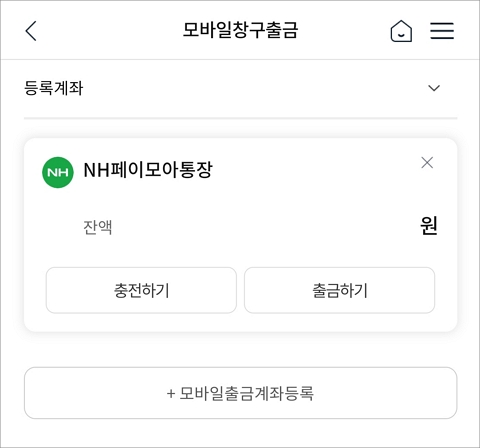Go back using the left arrow

point(31,31)
